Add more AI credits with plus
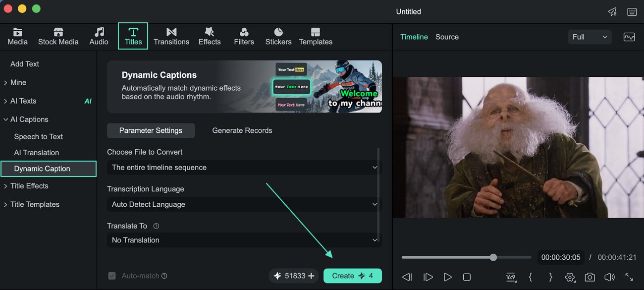644x290 pixels. click(x=311, y=276)
